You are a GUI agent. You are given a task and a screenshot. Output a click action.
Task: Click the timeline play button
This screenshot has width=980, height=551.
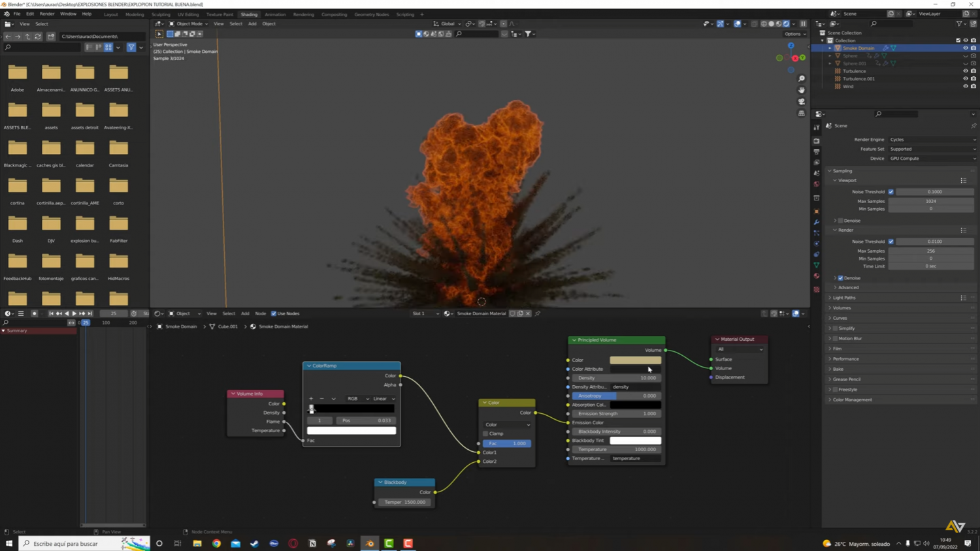[74, 313]
